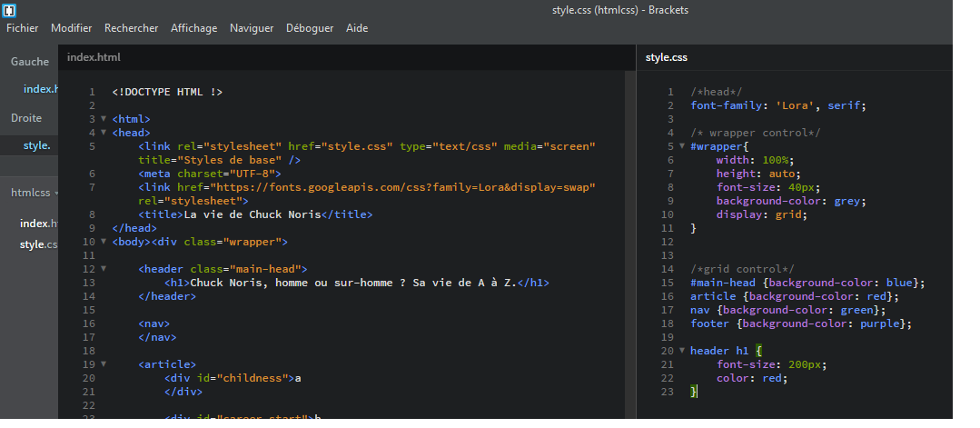Open style.css in the project tree
980x428 pixels.
pos(38,244)
